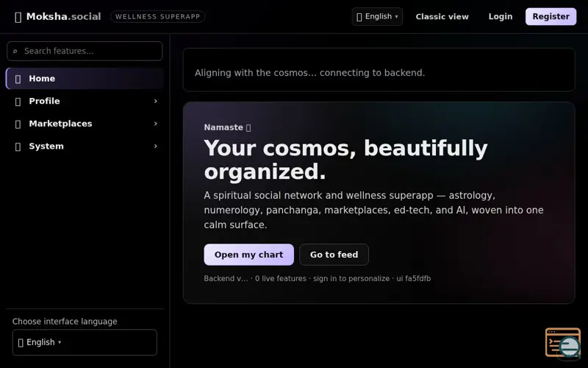Click the System sidebar icon

coord(18,146)
